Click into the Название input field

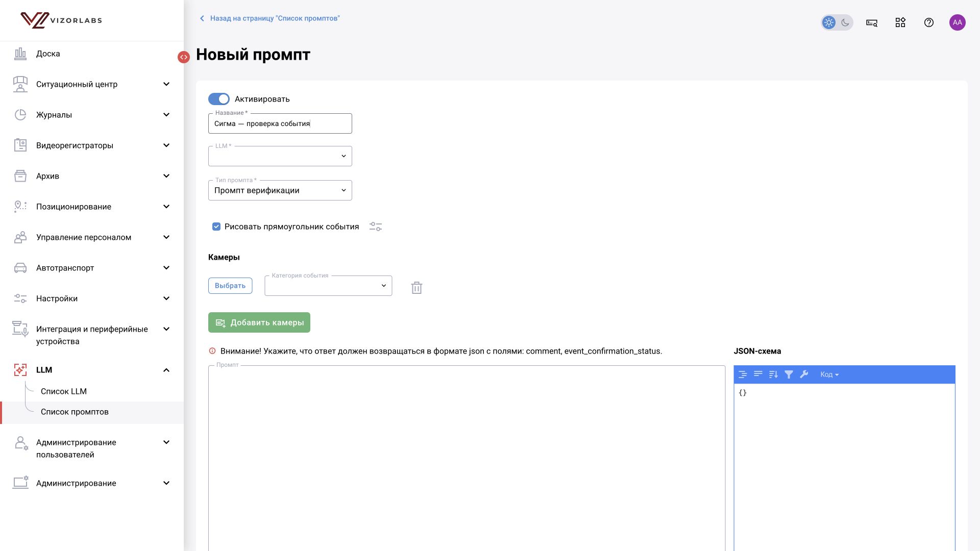click(x=280, y=123)
